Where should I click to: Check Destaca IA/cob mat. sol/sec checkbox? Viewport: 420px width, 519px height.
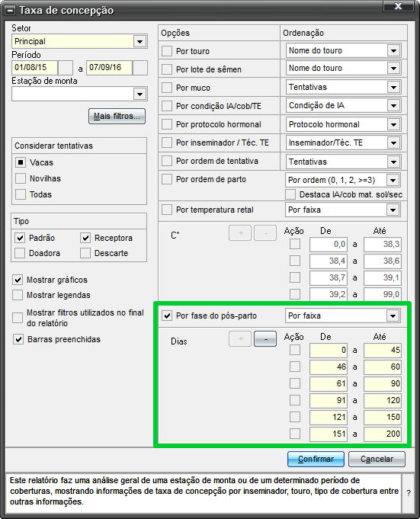coord(290,194)
